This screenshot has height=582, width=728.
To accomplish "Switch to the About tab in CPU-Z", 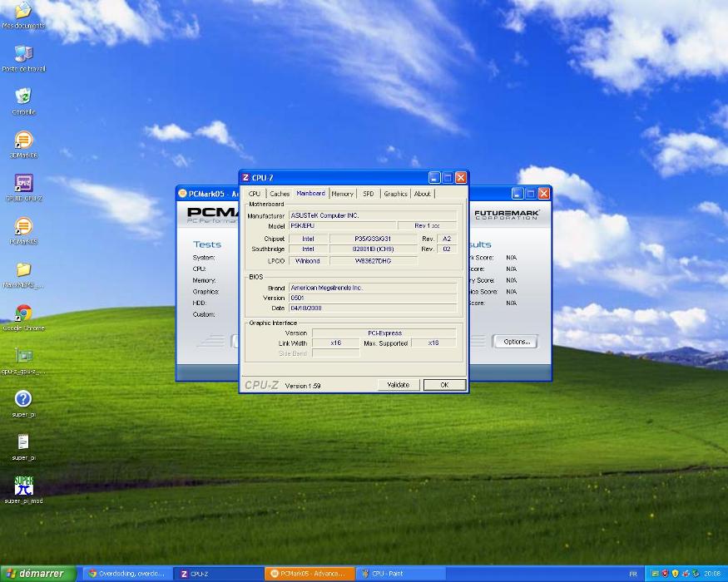I will [422, 194].
